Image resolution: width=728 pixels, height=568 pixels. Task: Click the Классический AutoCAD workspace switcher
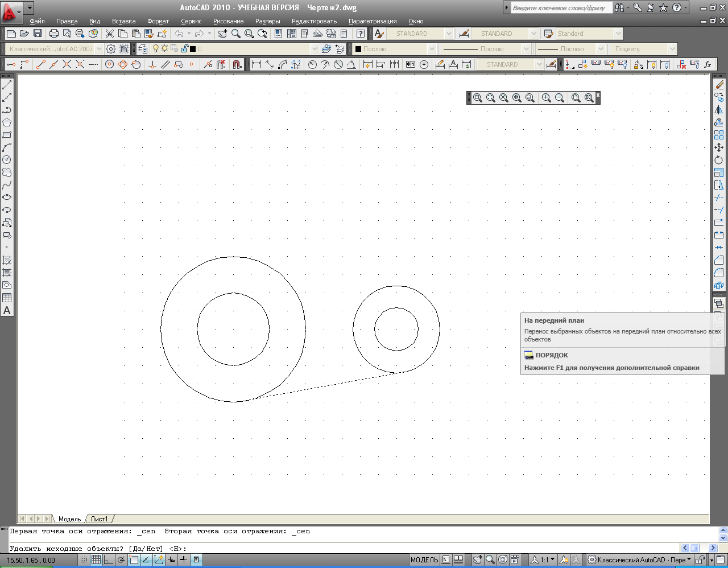click(639, 560)
